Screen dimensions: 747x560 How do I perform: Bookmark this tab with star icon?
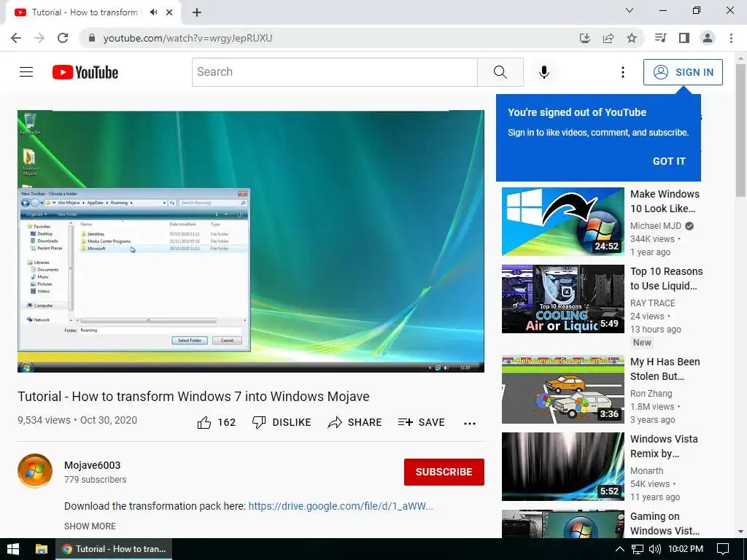[632, 38]
